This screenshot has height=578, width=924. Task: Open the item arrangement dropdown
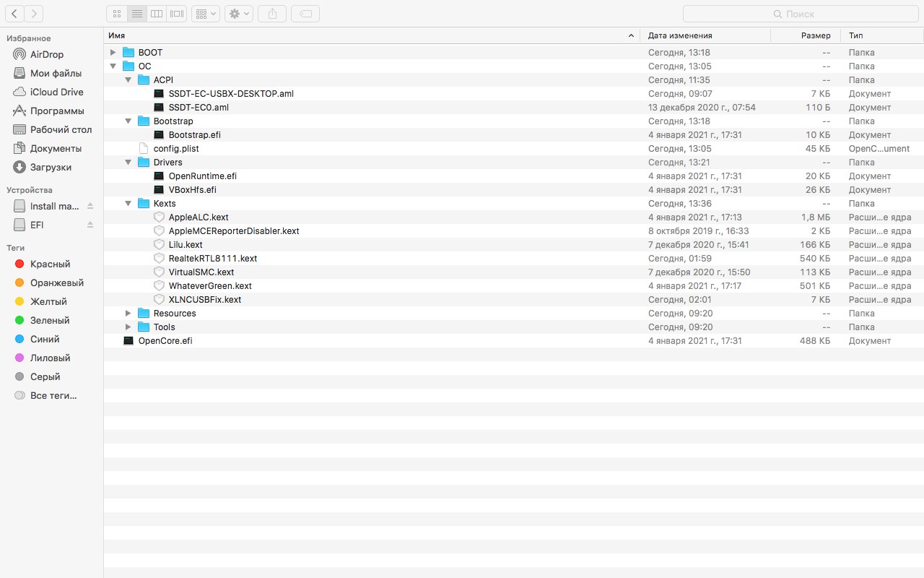(206, 13)
